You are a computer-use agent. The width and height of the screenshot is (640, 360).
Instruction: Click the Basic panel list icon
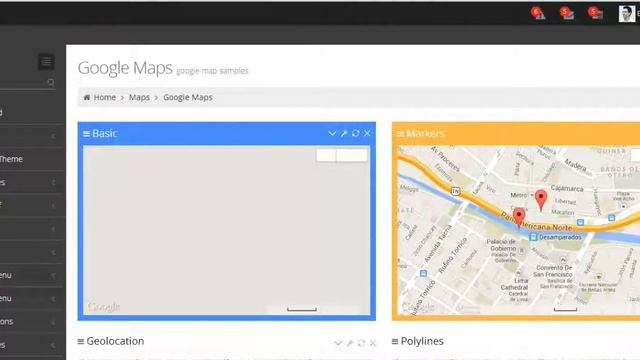pos(87,133)
